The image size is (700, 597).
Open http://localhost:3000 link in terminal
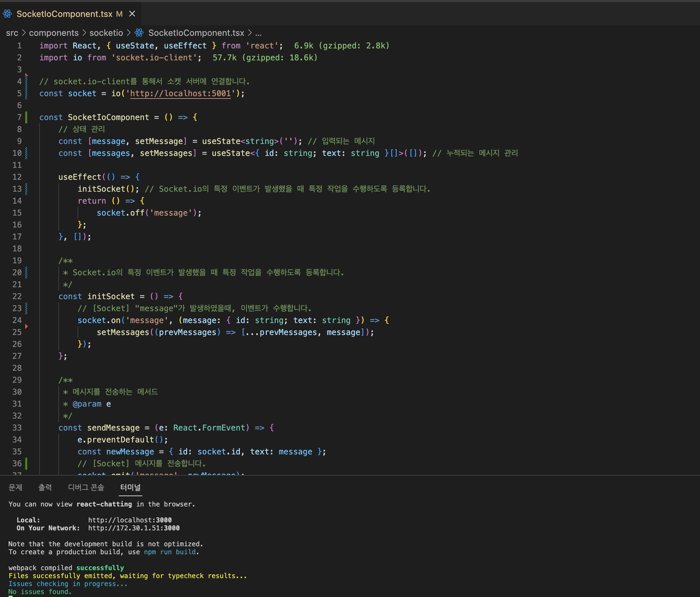(130, 520)
